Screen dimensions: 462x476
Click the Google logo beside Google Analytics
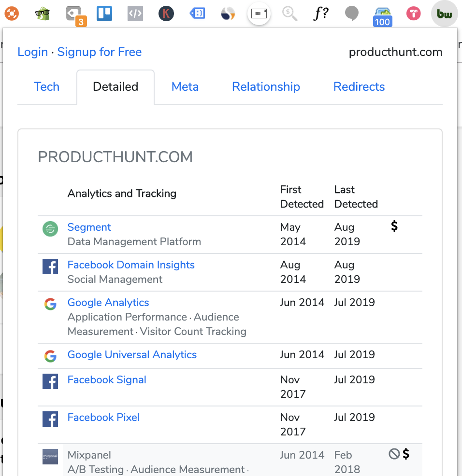50,304
